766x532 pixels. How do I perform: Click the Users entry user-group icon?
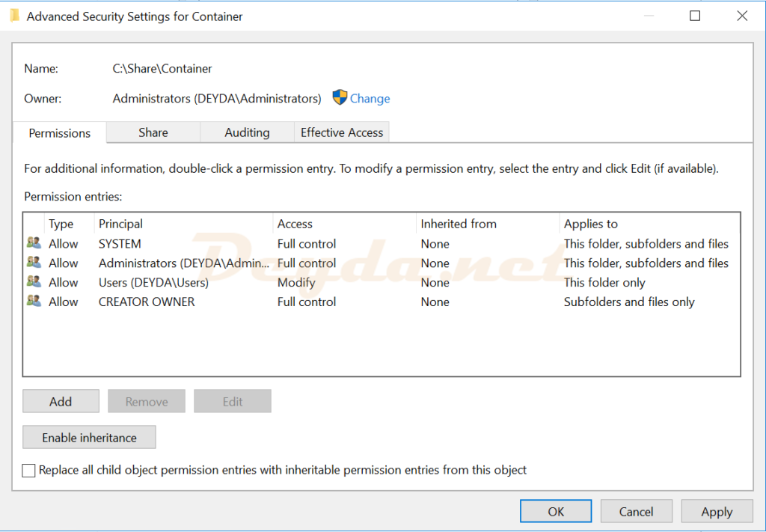point(34,282)
